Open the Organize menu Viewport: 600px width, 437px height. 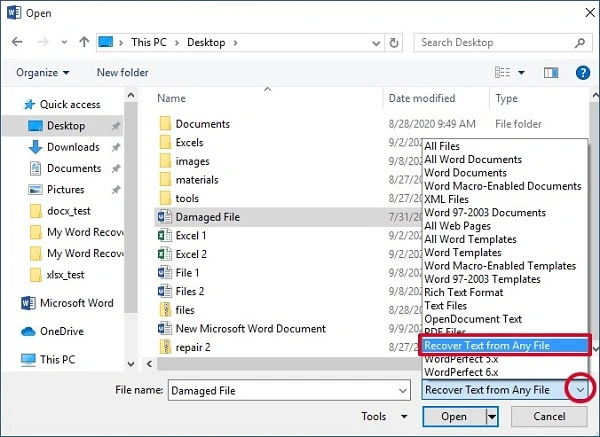(42, 72)
